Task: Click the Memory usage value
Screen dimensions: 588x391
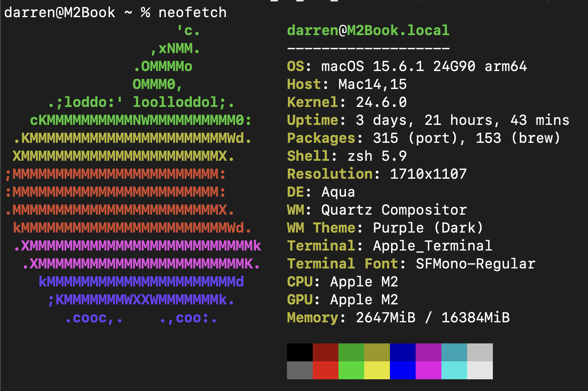Action: pos(432,318)
